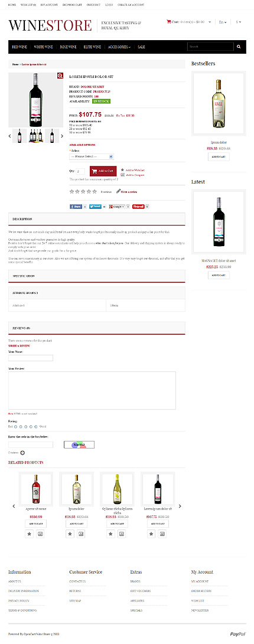
Task: Open the Accessories menu in navbar
Action: coord(119,47)
